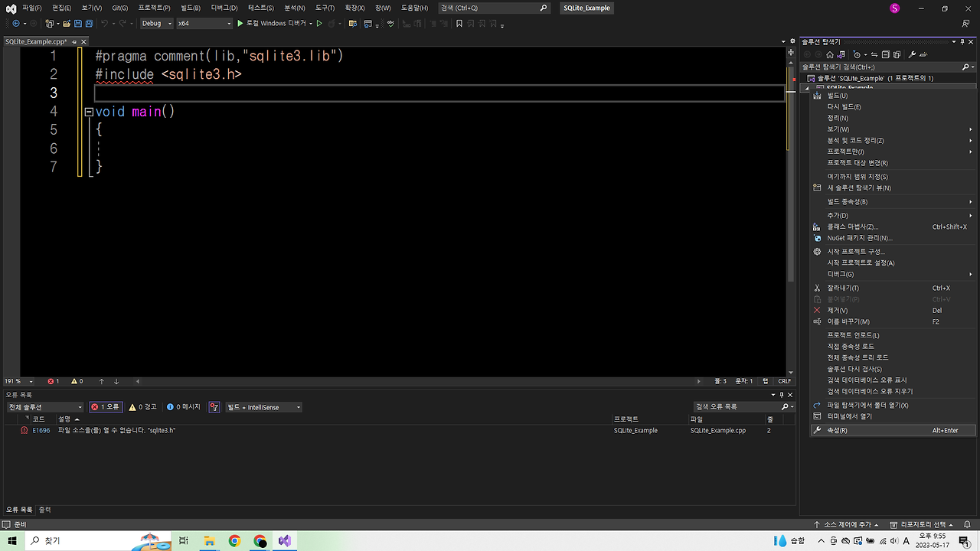Switch views using the Solution Explorer views icon
980x551 pixels.
(x=841, y=54)
